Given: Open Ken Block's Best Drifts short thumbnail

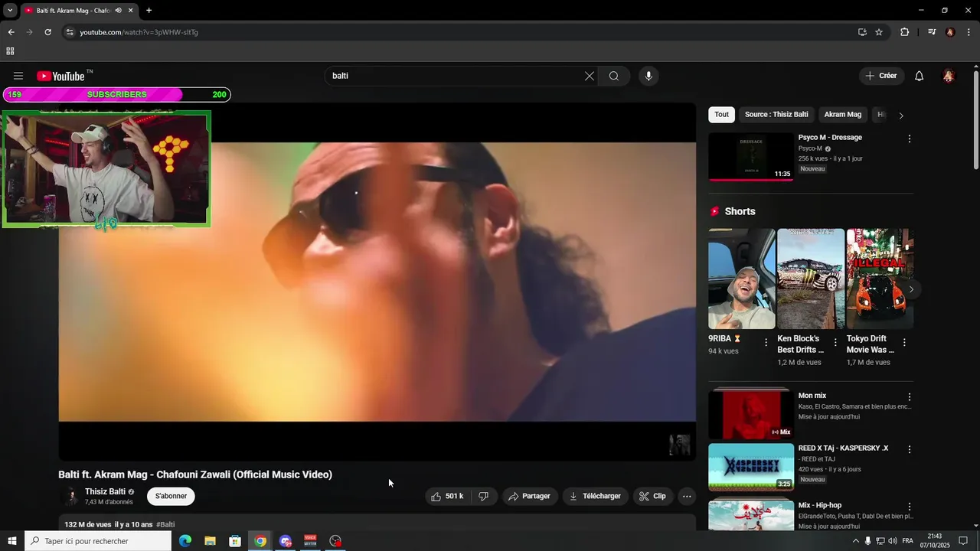Looking at the screenshot, I should 811,279.
